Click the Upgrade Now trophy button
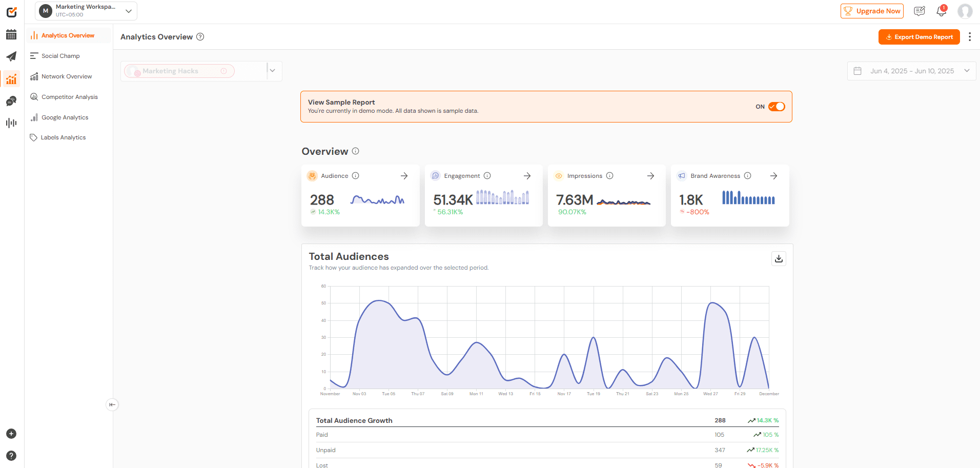 coord(872,11)
